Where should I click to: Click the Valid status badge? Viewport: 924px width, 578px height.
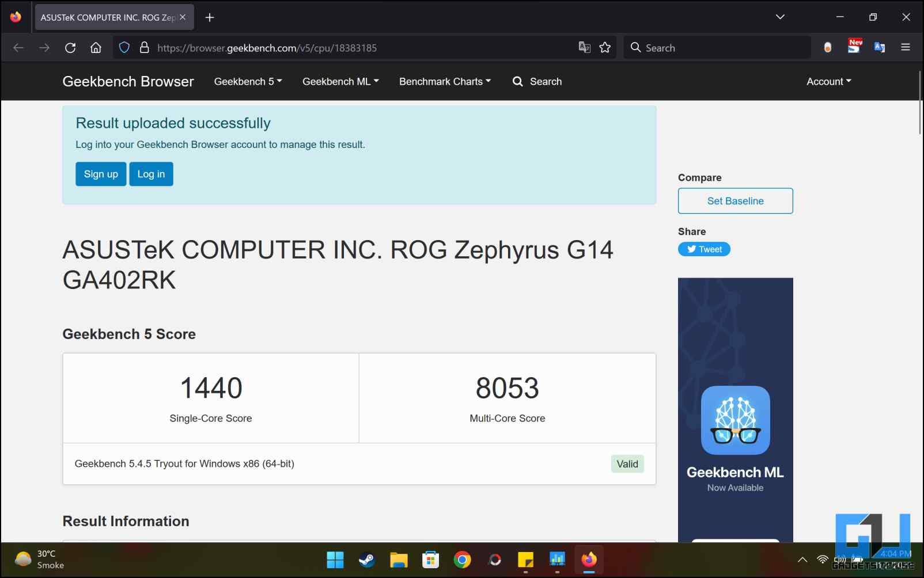(627, 464)
